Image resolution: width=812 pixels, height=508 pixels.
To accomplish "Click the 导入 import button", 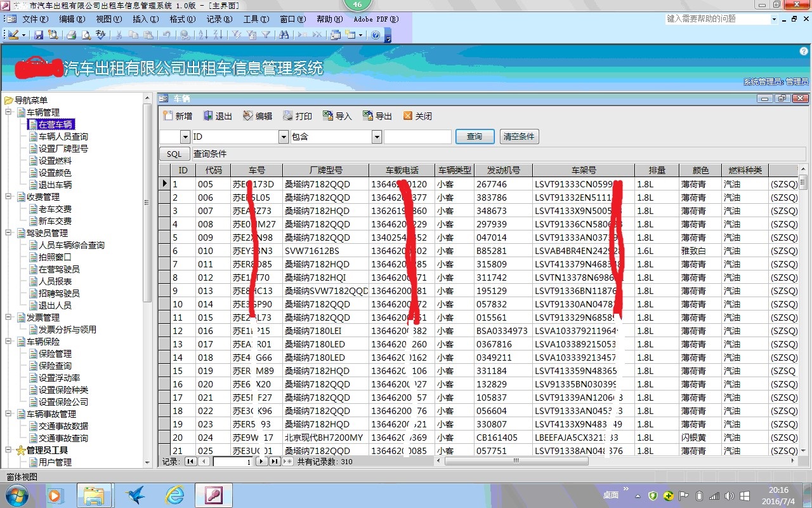I will click(x=337, y=116).
